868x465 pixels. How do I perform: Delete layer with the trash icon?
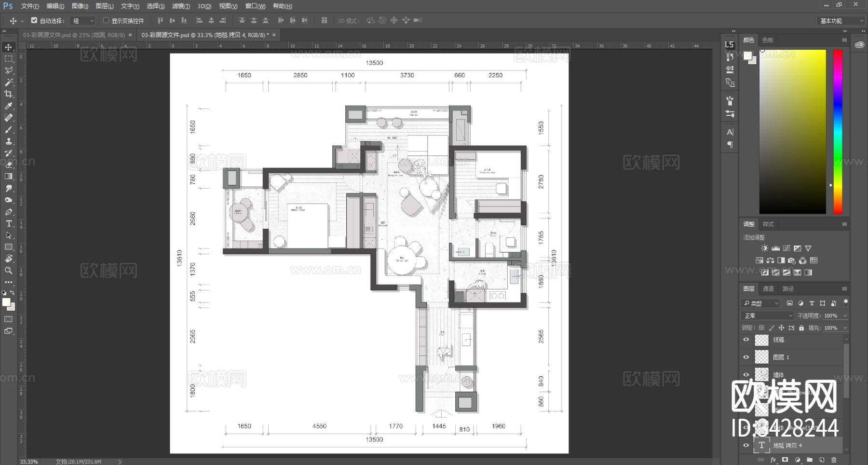pyautogui.click(x=834, y=460)
